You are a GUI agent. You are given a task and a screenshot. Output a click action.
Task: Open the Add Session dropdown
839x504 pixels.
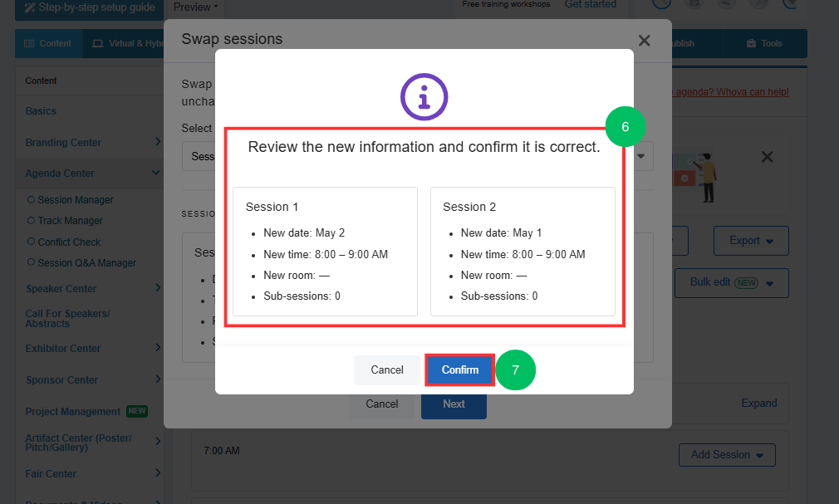pyautogui.click(x=727, y=455)
